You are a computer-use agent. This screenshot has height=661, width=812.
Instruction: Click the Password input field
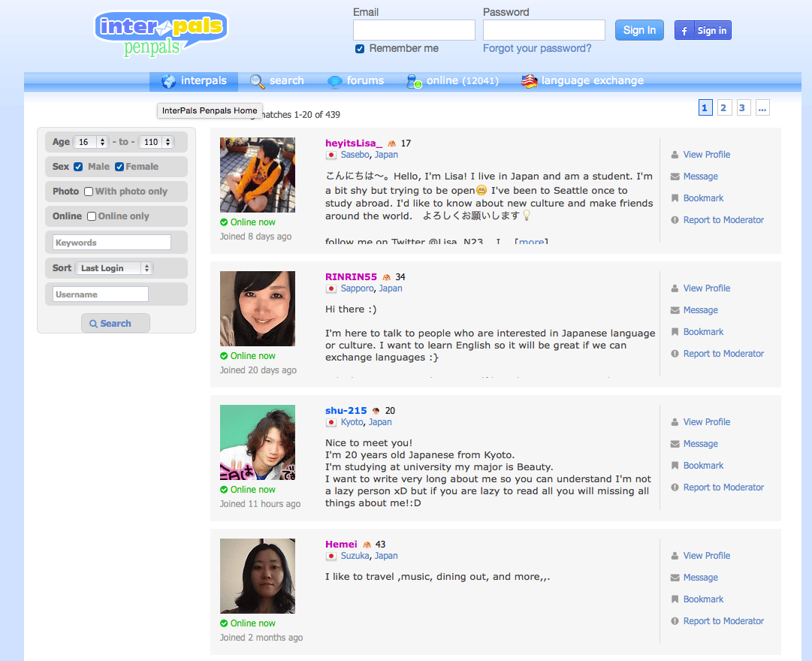545,30
